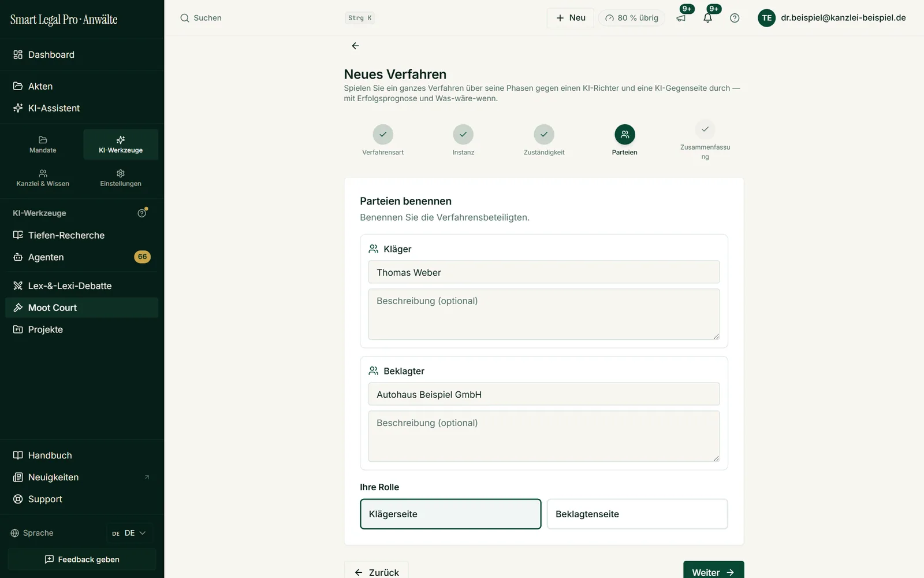Focus the Kläger name field
The width and height of the screenshot is (924, 578).
click(544, 272)
